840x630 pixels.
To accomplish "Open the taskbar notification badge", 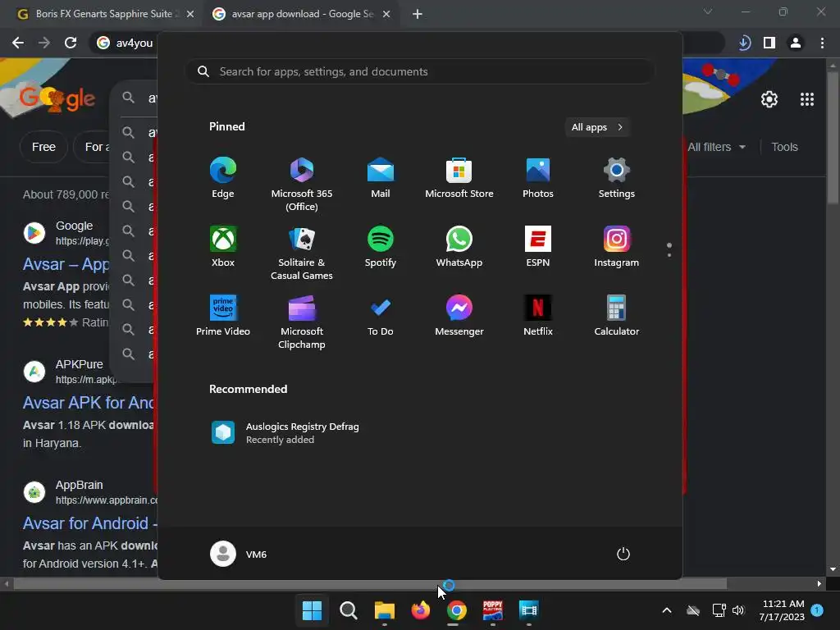I will [x=817, y=610].
